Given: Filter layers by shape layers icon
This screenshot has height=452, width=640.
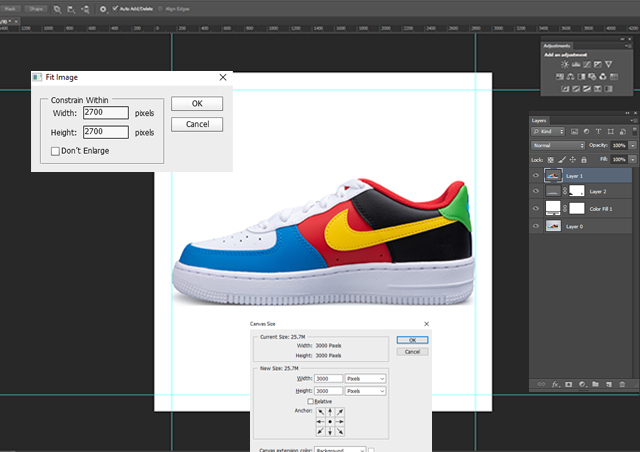Looking at the screenshot, I should point(611,131).
